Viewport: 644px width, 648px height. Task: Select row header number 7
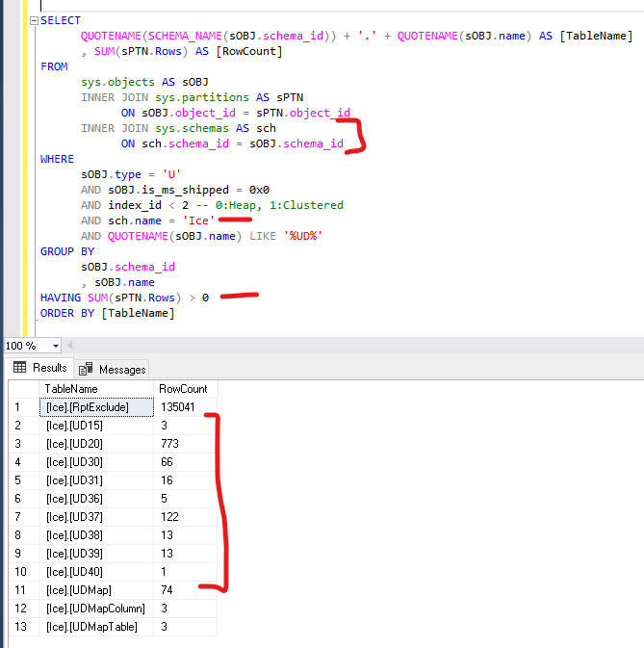pyautogui.click(x=24, y=517)
